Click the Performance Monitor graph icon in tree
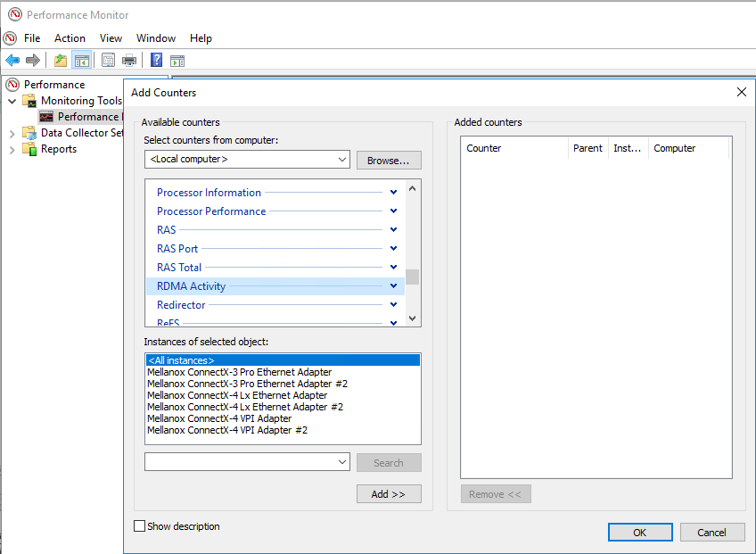This screenshot has height=554, width=756. click(x=46, y=116)
